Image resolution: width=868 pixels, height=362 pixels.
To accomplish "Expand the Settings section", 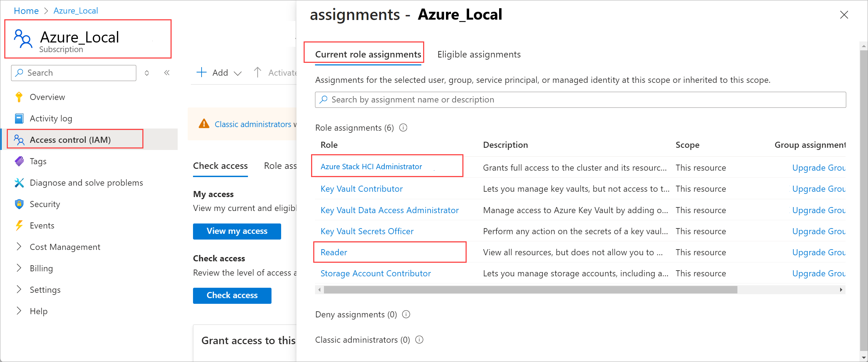I will tap(19, 290).
